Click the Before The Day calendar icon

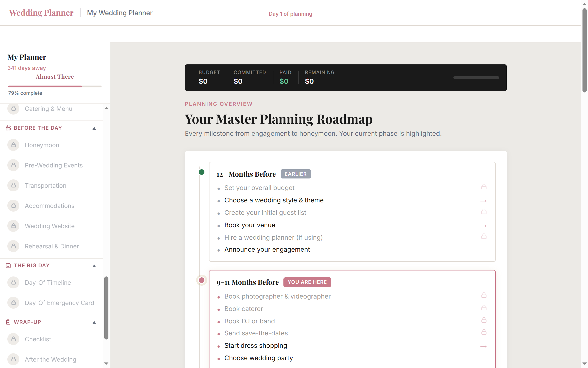[8, 128]
